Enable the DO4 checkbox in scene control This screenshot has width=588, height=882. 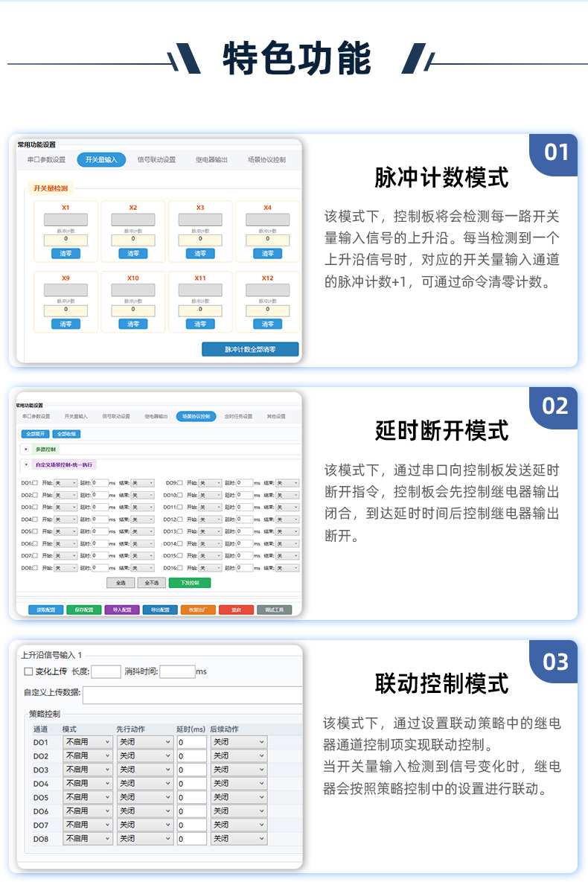(36, 520)
